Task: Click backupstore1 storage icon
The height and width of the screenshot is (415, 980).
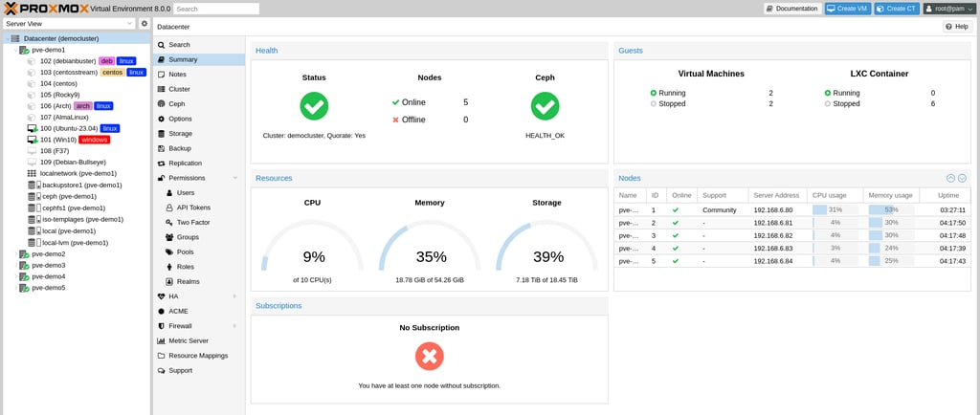Action: point(33,186)
